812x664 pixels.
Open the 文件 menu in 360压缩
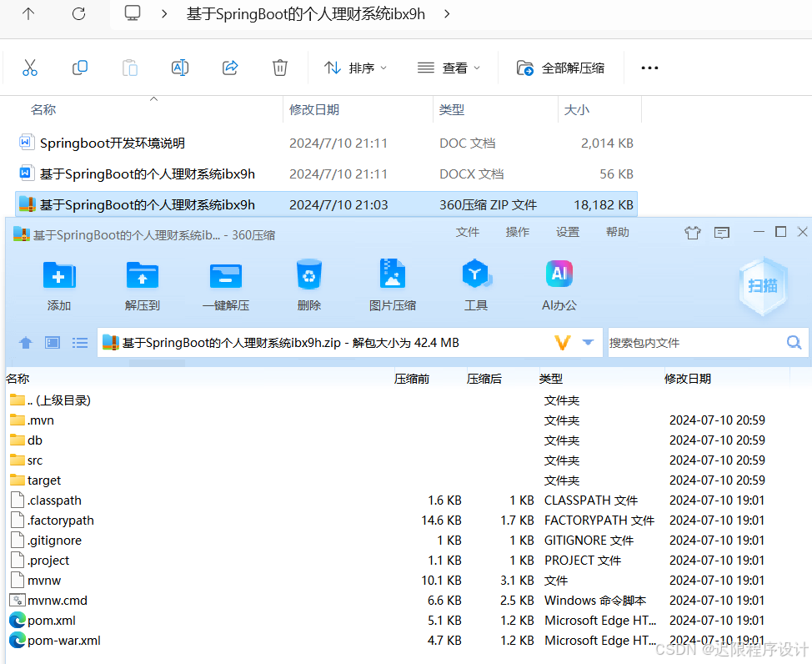(468, 232)
